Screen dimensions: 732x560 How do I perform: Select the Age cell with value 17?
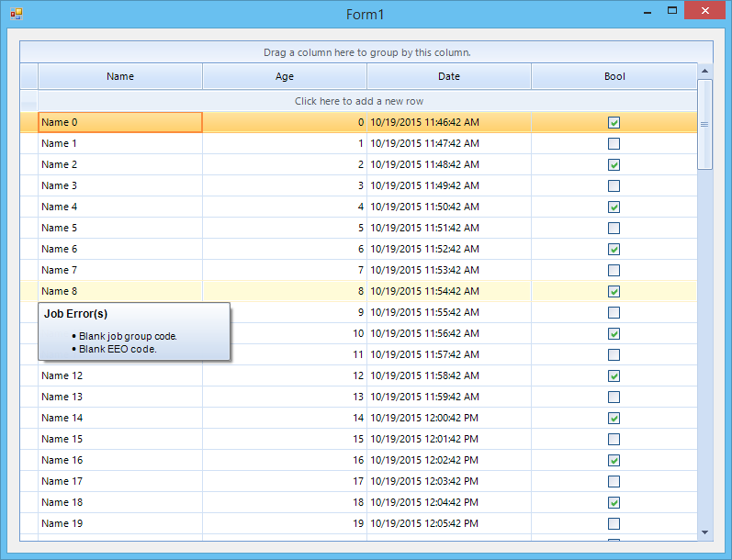tap(285, 481)
